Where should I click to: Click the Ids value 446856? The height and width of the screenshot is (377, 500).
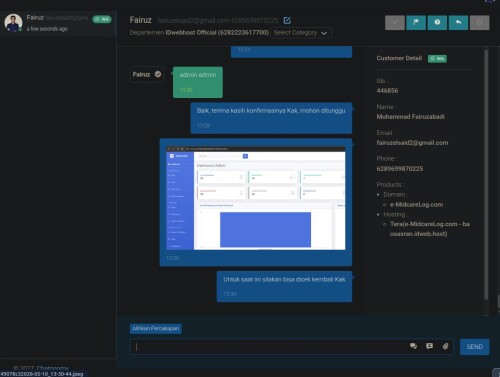[387, 91]
